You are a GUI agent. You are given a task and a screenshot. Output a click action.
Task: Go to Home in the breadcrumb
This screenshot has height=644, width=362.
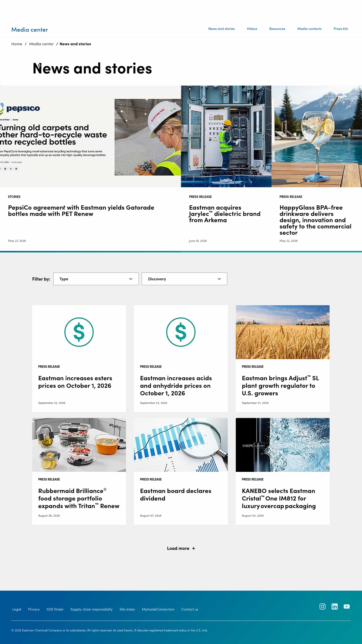pyautogui.click(x=17, y=44)
